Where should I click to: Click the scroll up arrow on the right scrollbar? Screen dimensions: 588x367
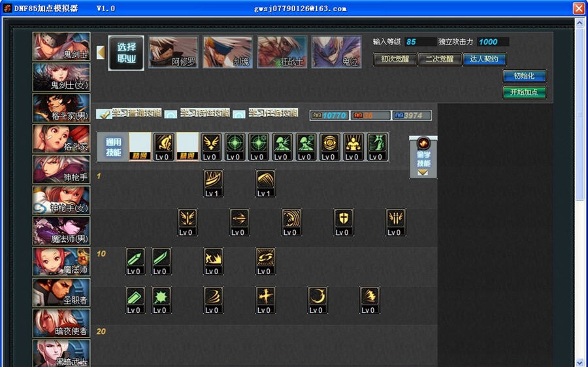tap(580, 22)
